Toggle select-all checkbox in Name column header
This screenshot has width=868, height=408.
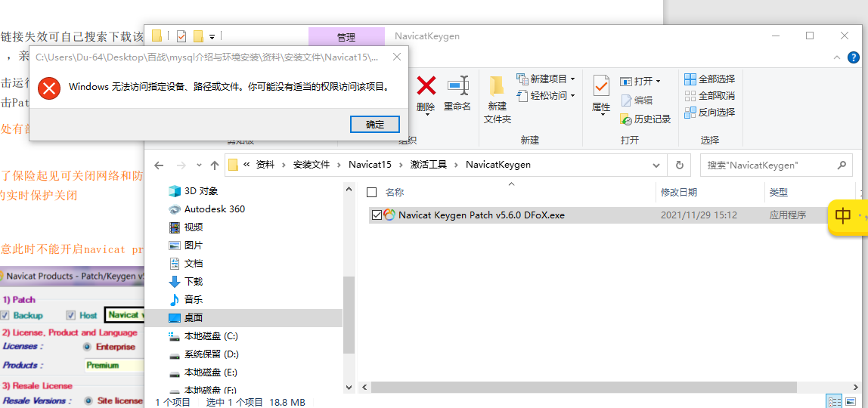click(372, 193)
